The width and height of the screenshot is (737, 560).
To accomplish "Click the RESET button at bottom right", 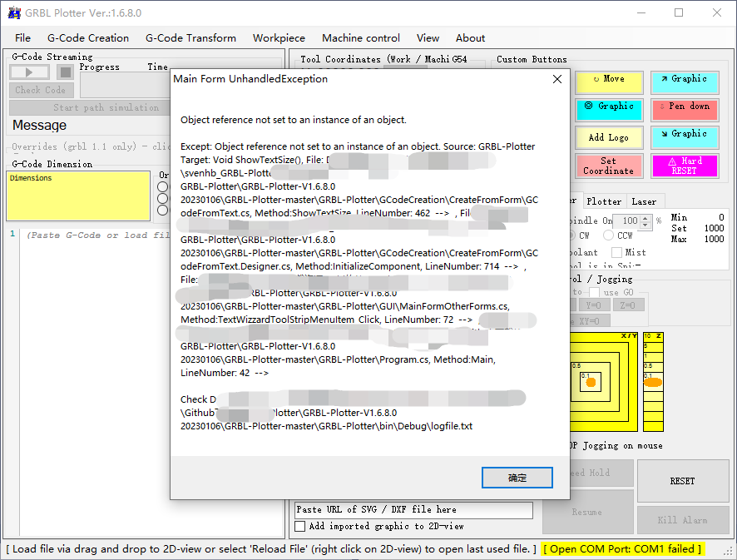I will 682,481.
